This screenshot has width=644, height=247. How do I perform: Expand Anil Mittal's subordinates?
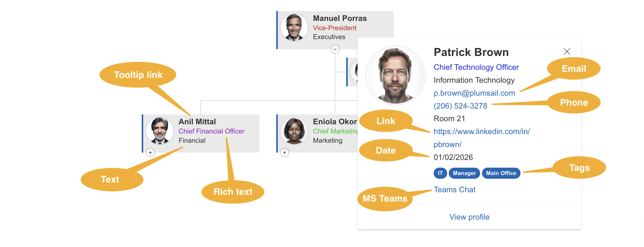tap(150, 153)
